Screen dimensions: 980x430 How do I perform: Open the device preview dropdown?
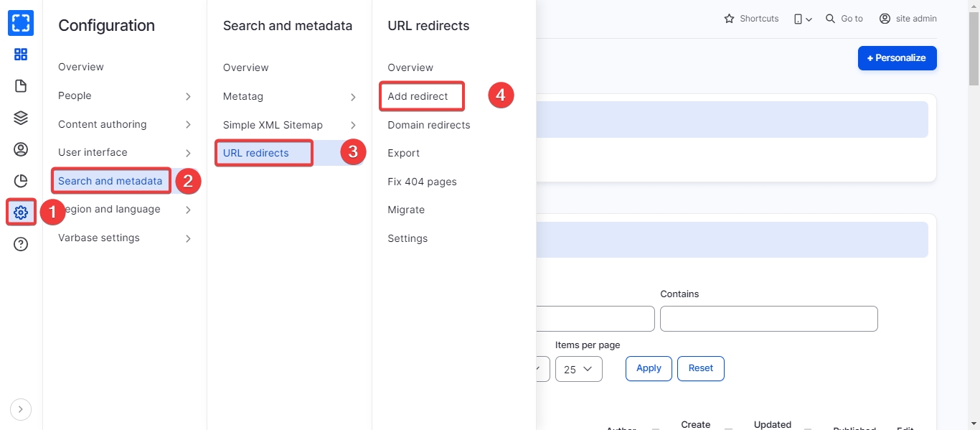coord(803,19)
